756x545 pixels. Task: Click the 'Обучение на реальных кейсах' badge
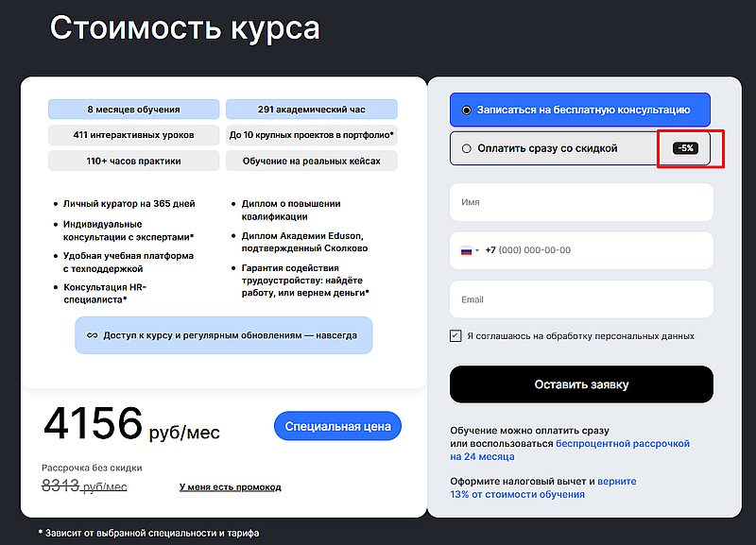(312, 160)
